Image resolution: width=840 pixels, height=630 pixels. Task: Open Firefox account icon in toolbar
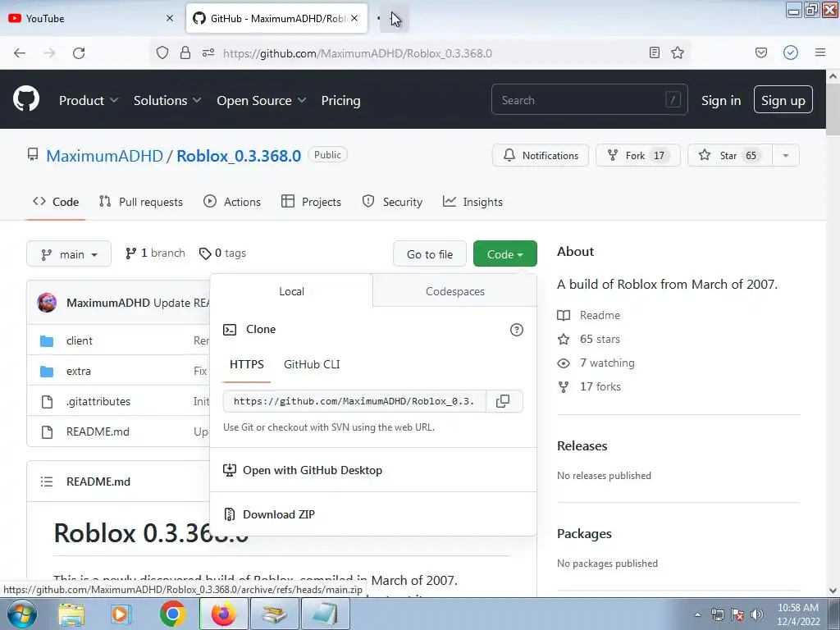[x=790, y=52]
